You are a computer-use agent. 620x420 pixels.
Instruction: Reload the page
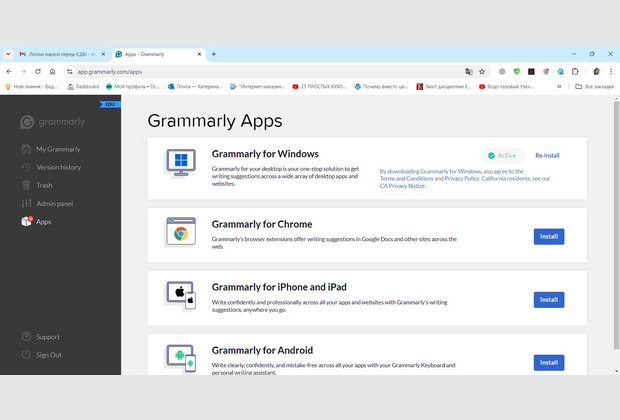click(x=38, y=72)
